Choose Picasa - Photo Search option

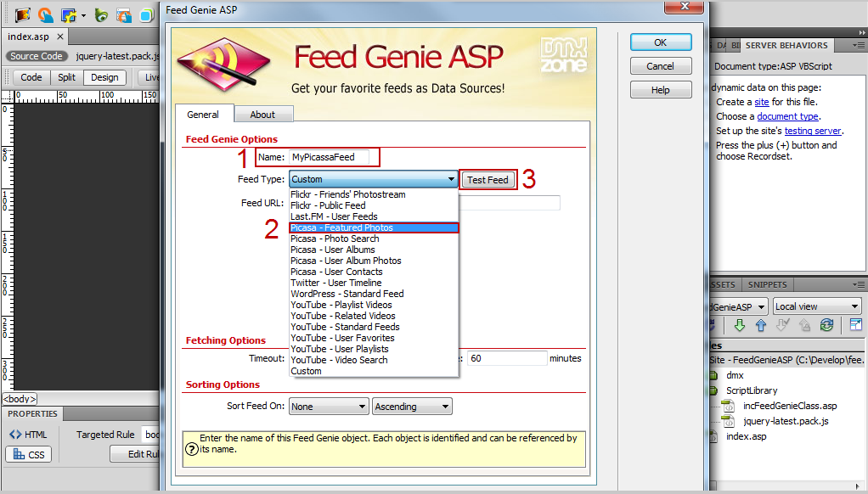374,239
